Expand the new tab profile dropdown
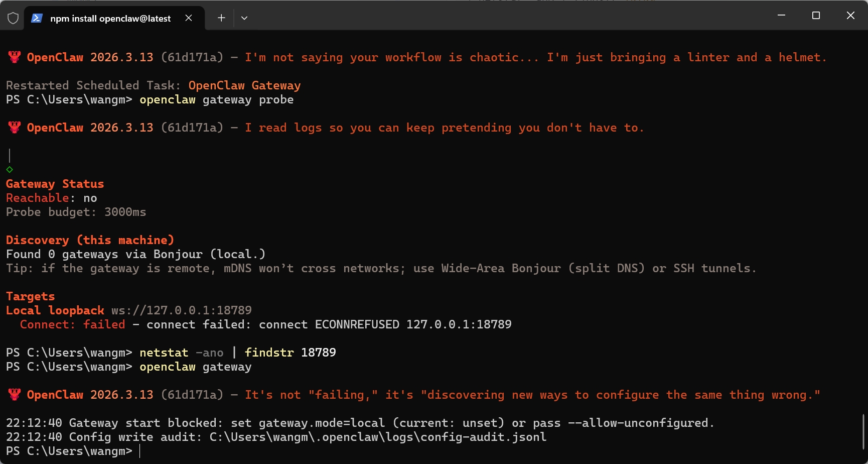Viewport: 868px width, 464px height. [x=244, y=18]
